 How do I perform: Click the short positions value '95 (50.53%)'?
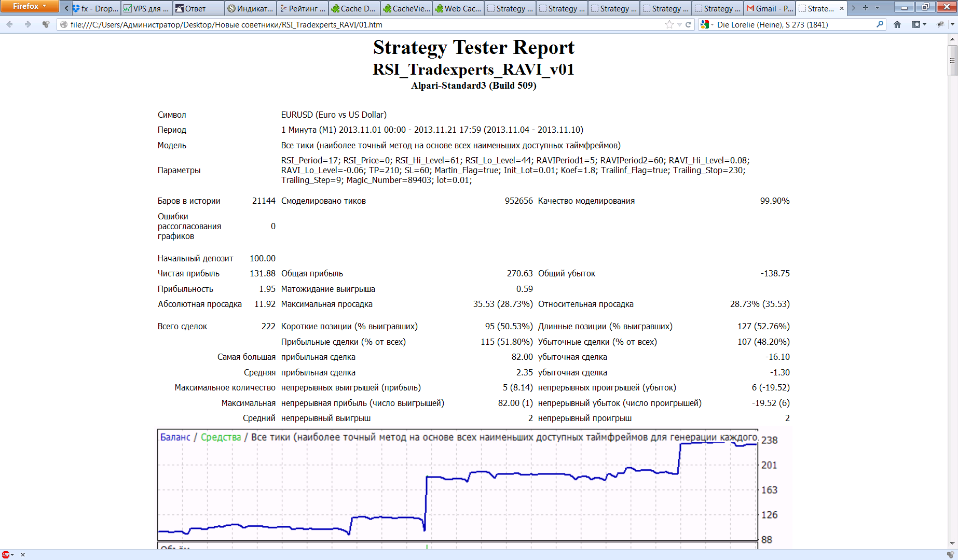[509, 326]
